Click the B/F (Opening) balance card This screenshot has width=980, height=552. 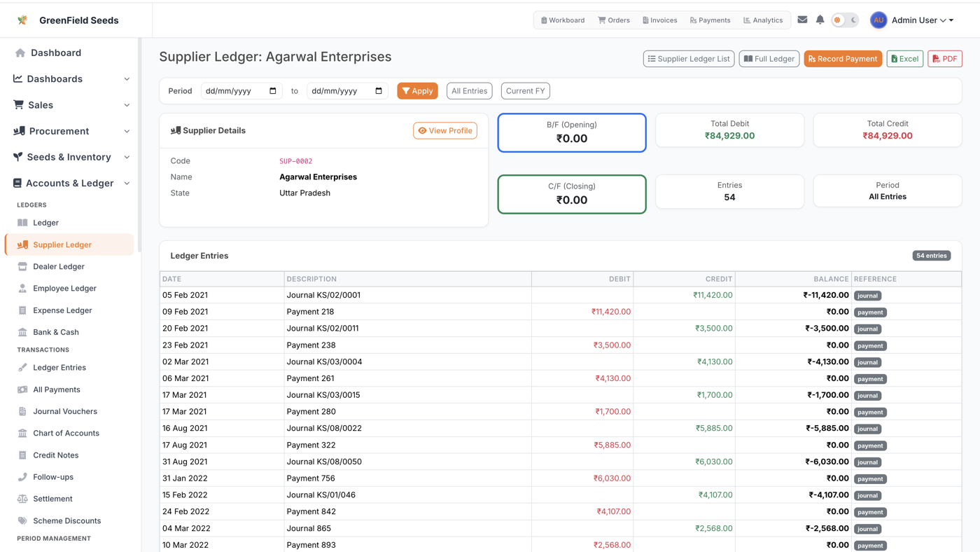(x=572, y=132)
